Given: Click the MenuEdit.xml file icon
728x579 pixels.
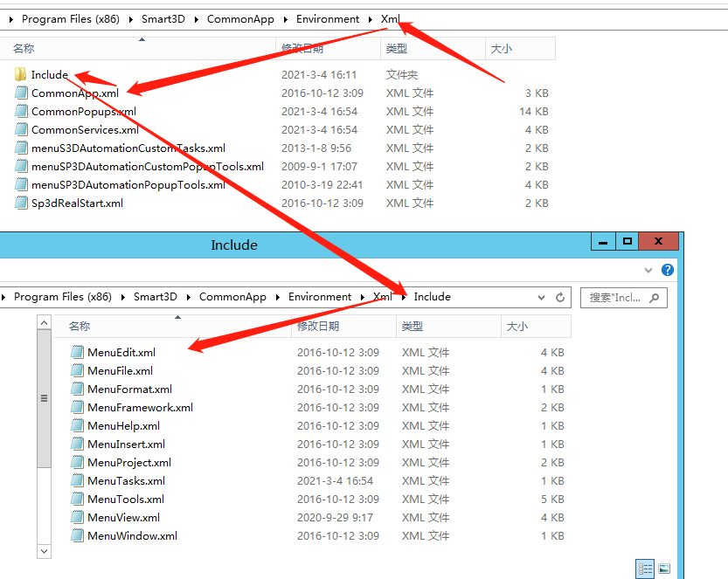Looking at the screenshot, I should pyautogui.click(x=77, y=352).
